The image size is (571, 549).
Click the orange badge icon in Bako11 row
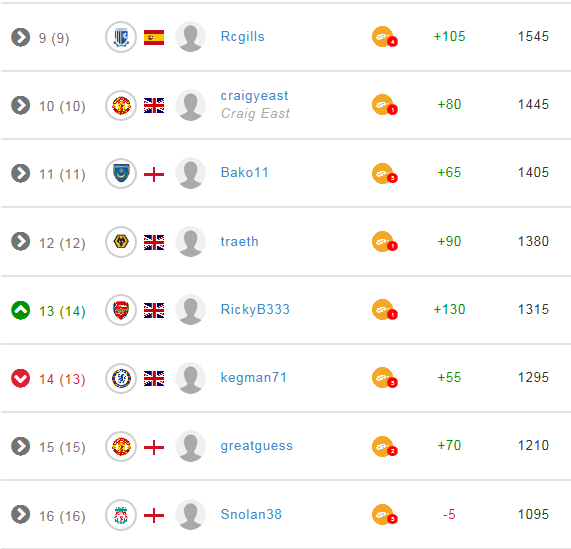click(x=385, y=173)
